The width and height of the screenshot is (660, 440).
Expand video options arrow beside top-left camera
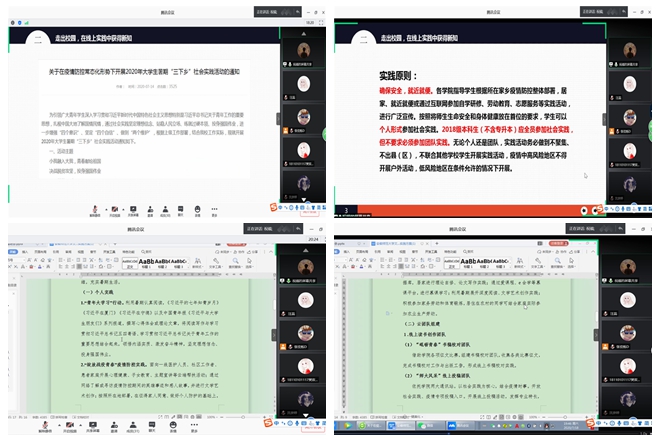[x=122, y=209]
